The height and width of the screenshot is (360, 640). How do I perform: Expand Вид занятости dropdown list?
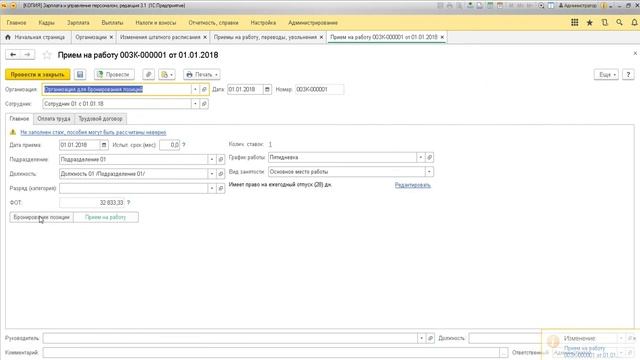(429, 172)
